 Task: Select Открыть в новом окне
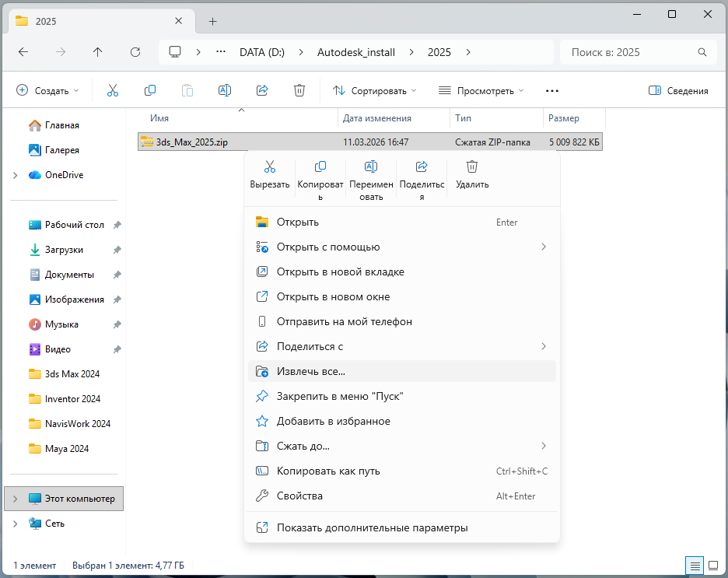tap(402, 296)
